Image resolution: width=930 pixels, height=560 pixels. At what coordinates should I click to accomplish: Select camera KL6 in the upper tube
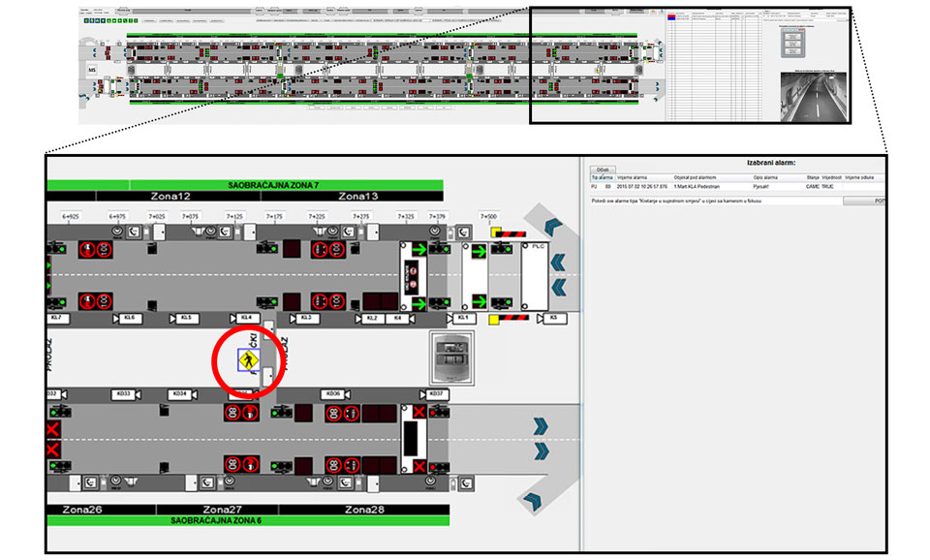click(129, 319)
